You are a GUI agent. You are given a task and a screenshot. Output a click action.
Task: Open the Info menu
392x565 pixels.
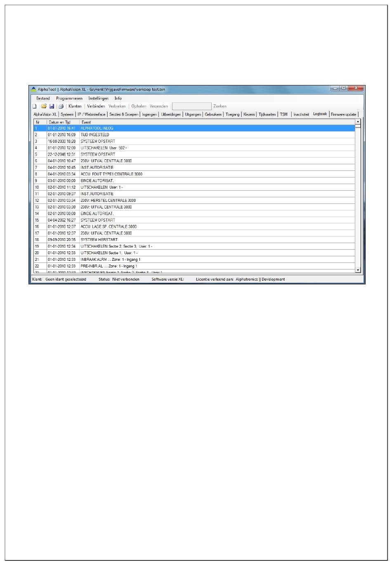(x=118, y=98)
